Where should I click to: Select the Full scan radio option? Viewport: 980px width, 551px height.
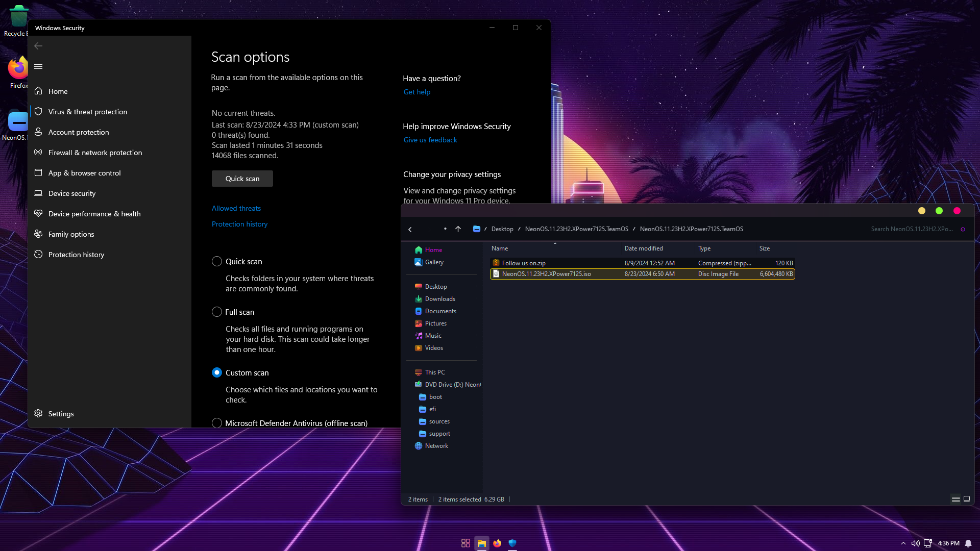217,312
